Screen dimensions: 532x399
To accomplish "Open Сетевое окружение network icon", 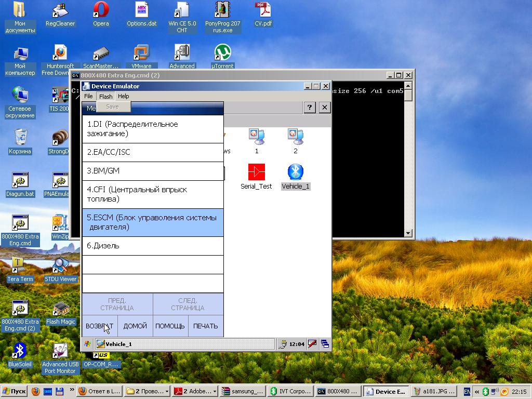I will [x=20, y=103].
